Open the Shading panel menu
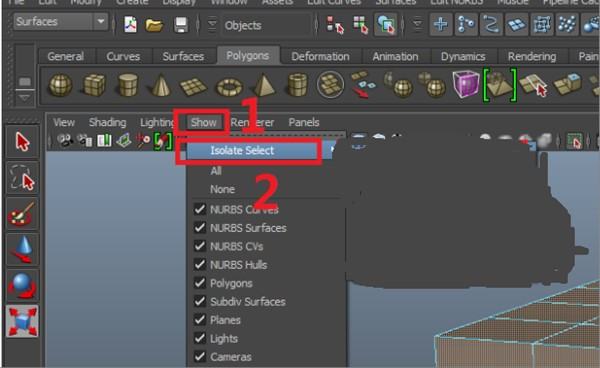Viewport: 600px width, 368px height. click(107, 122)
